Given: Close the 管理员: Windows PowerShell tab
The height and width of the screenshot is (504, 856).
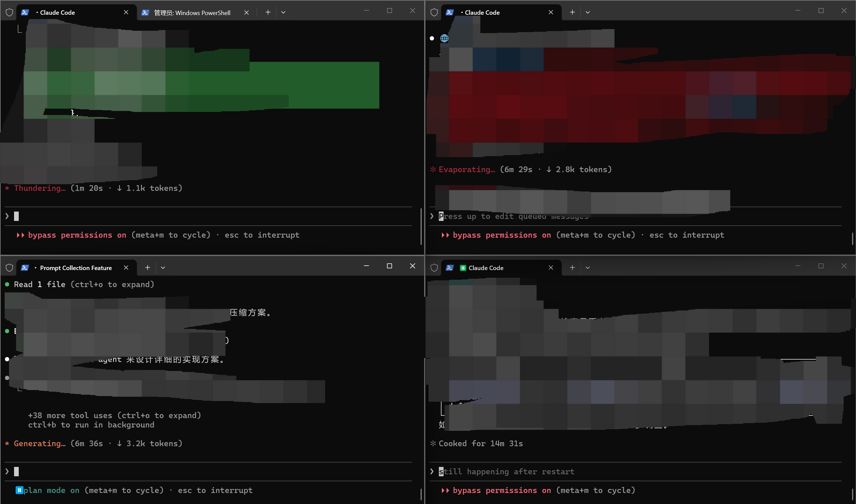Looking at the screenshot, I should coord(247,13).
